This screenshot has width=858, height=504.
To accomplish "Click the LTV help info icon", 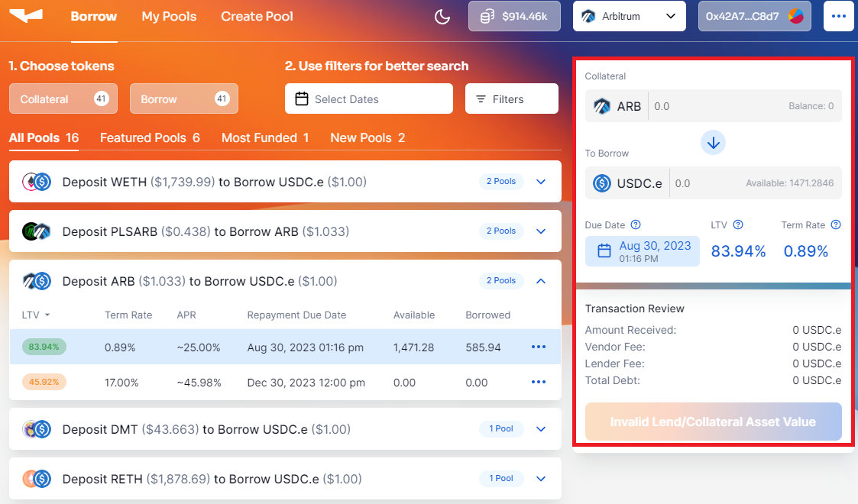I will coord(738,225).
